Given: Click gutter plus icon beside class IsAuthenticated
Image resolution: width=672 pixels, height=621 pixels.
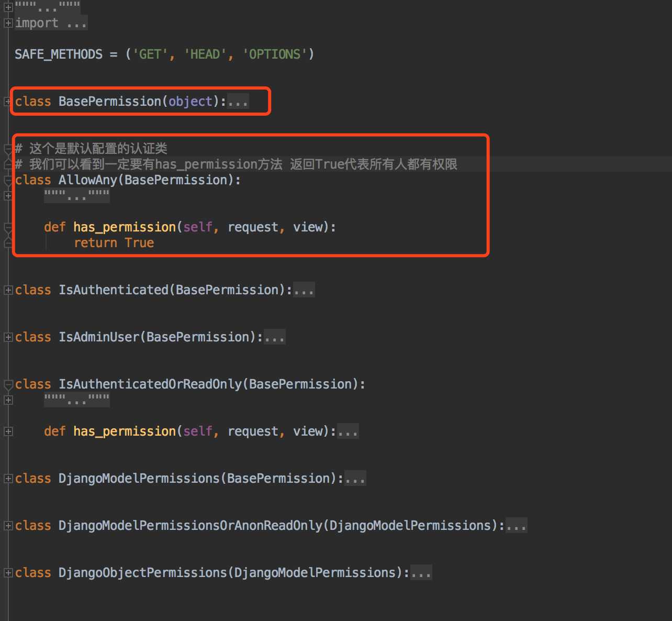Looking at the screenshot, I should (8, 290).
